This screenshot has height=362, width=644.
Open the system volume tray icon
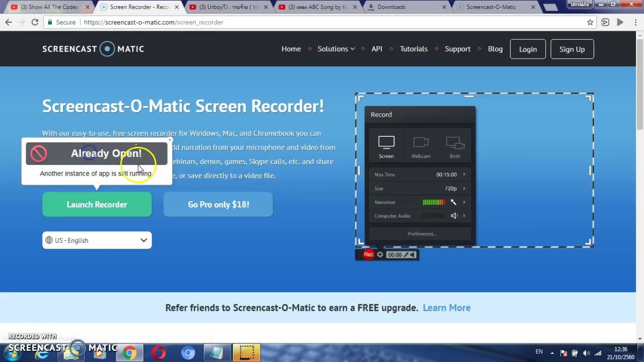pyautogui.click(x=586, y=353)
